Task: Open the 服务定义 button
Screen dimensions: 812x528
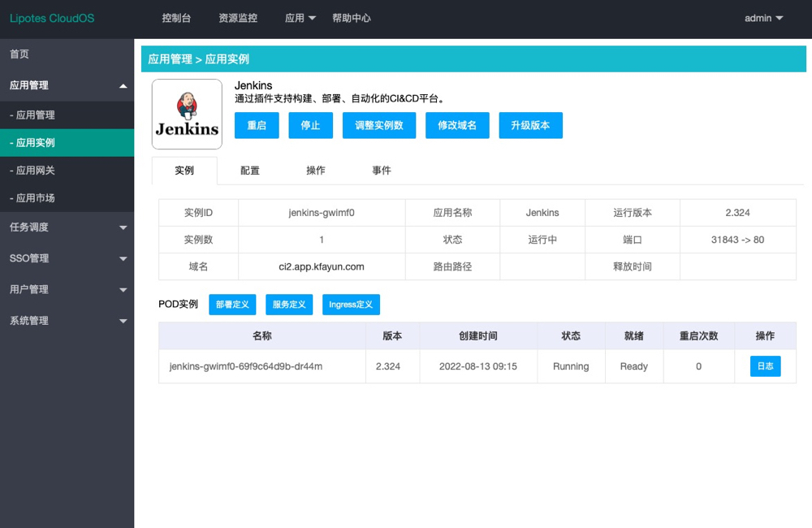Action: 289,305
